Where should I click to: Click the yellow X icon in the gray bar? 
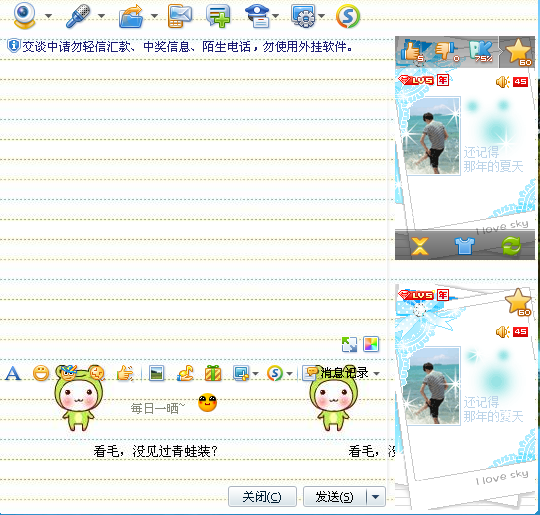[420, 246]
